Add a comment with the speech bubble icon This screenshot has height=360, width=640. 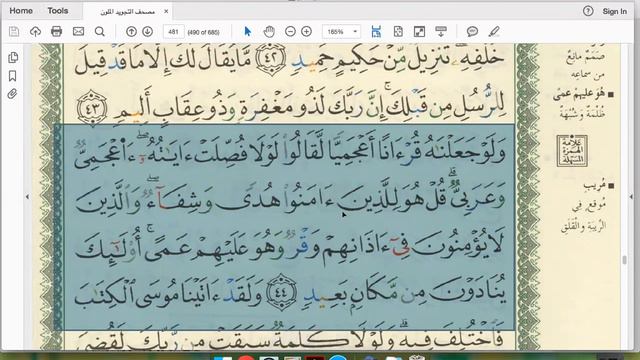coord(472,31)
